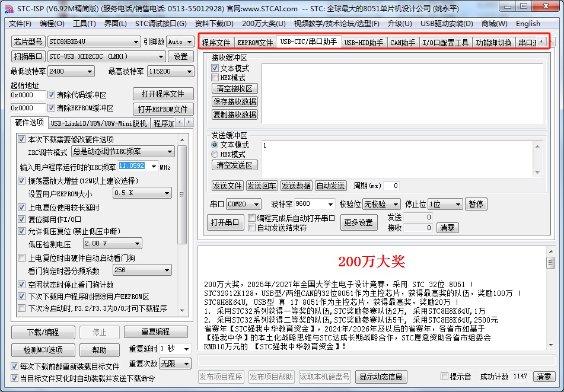Click info panel scroll up arrow
Viewport: 564px width, 392px height.
pyautogui.click(x=551, y=251)
